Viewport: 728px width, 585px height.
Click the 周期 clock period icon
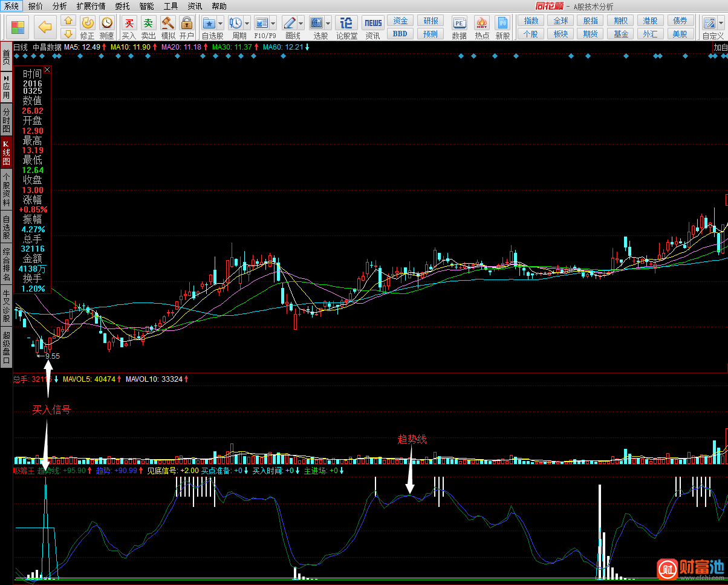coord(235,23)
